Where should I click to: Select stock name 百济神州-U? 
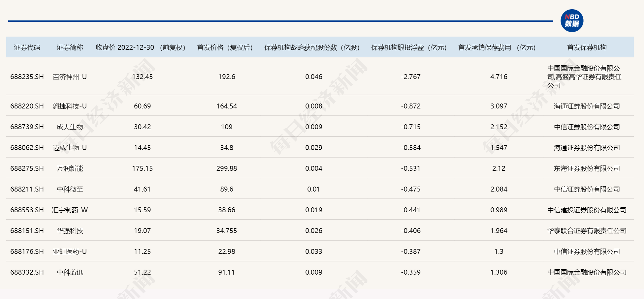tap(70, 77)
